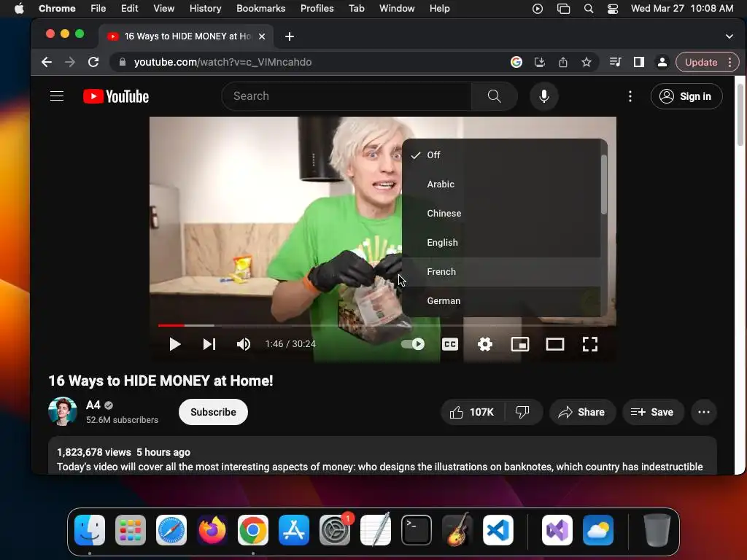Open the Bookmarks menu
The image size is (747, 560).
[260, 8]
